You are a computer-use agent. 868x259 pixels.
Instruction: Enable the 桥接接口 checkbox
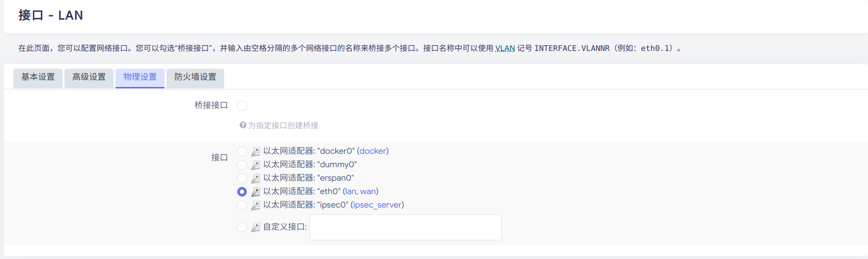(x=242, y=106)
